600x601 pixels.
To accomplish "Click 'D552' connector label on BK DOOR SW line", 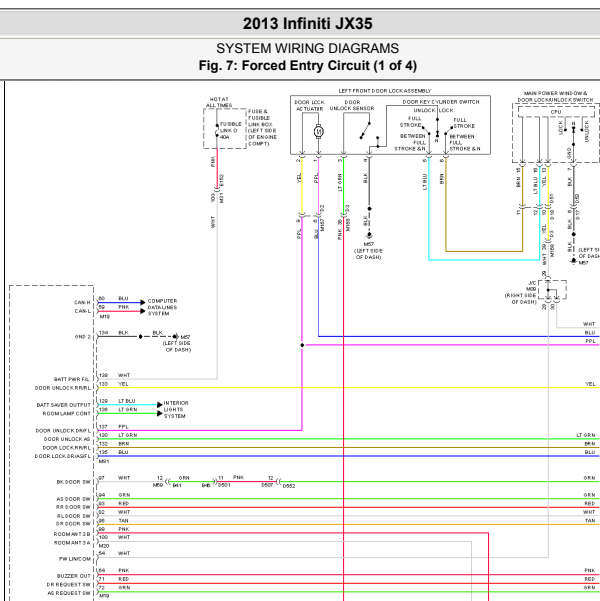I will coord(289,486).
